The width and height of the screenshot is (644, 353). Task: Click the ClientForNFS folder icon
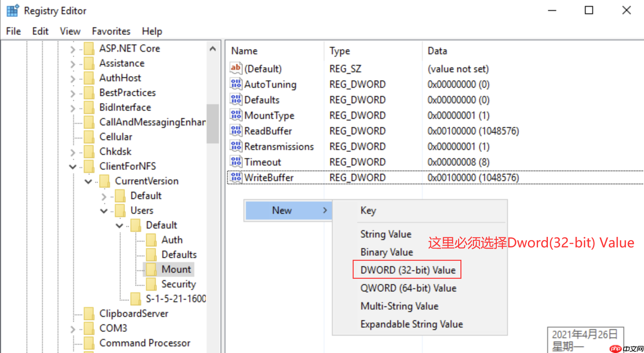[89, 166]
